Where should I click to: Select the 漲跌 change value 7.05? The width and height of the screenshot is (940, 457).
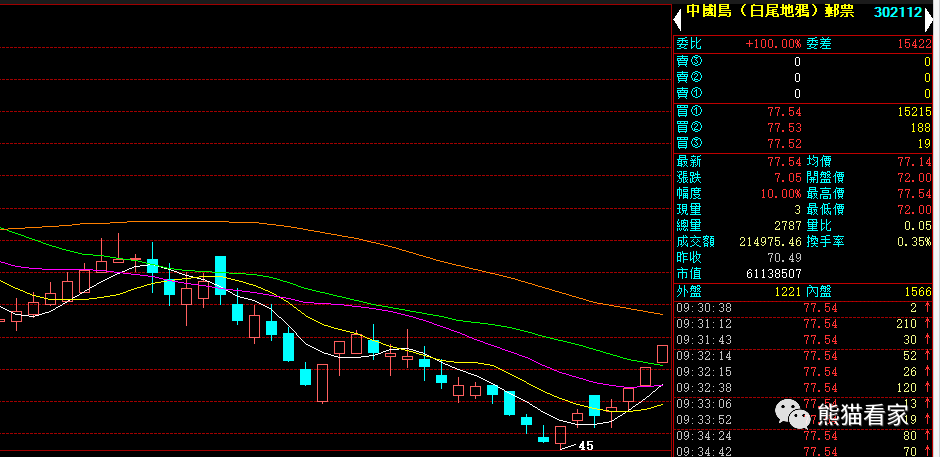[788, 178]
